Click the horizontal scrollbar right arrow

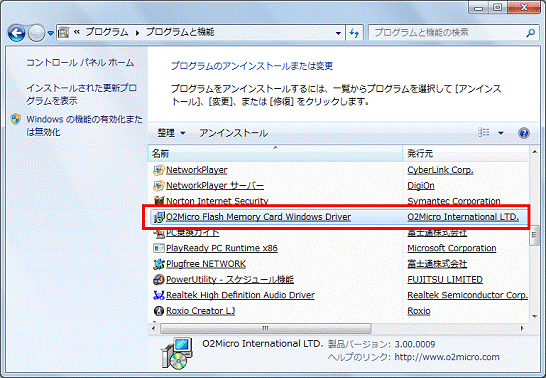[522, 328]
